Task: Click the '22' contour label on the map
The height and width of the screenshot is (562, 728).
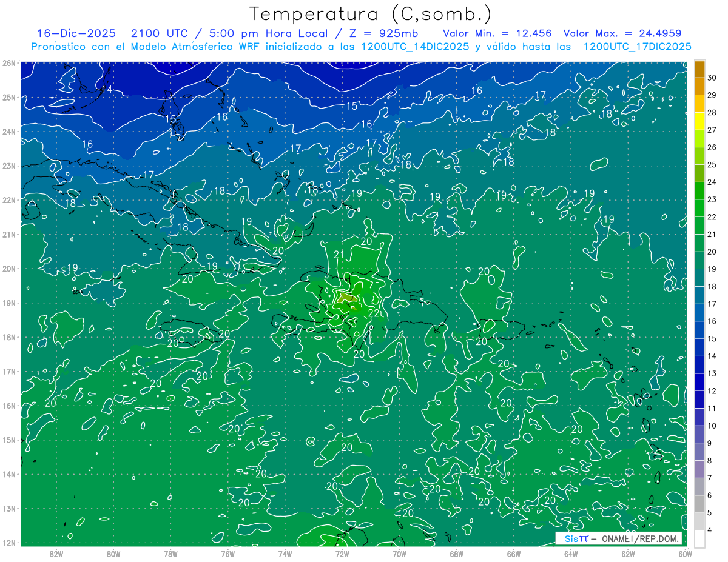Action: click(374, 313)
